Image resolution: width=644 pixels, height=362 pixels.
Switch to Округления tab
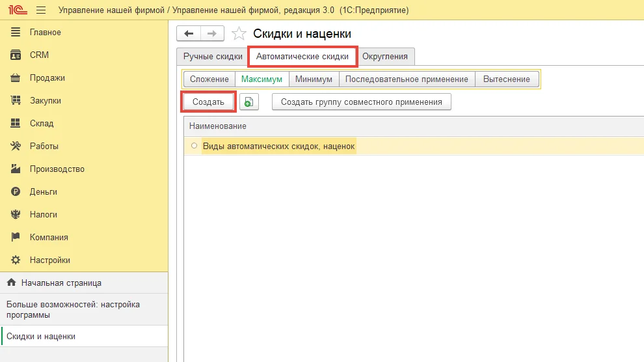385,56
